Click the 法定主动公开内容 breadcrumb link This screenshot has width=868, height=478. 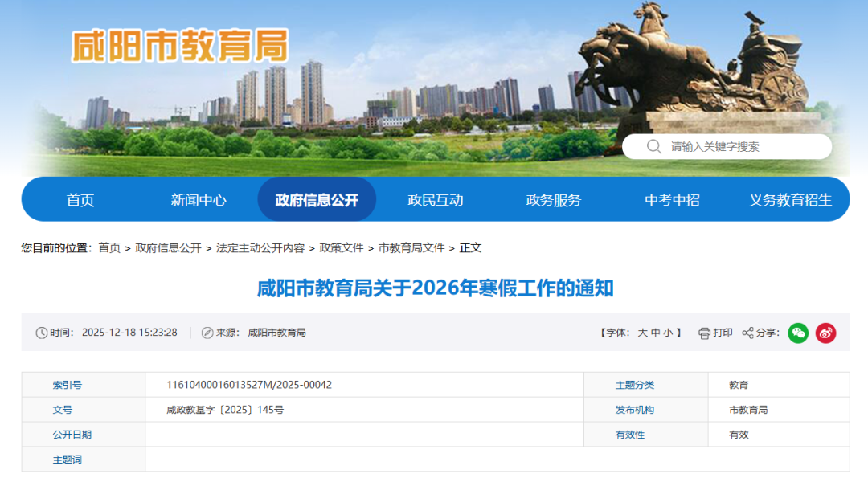(x=260, y=248)
